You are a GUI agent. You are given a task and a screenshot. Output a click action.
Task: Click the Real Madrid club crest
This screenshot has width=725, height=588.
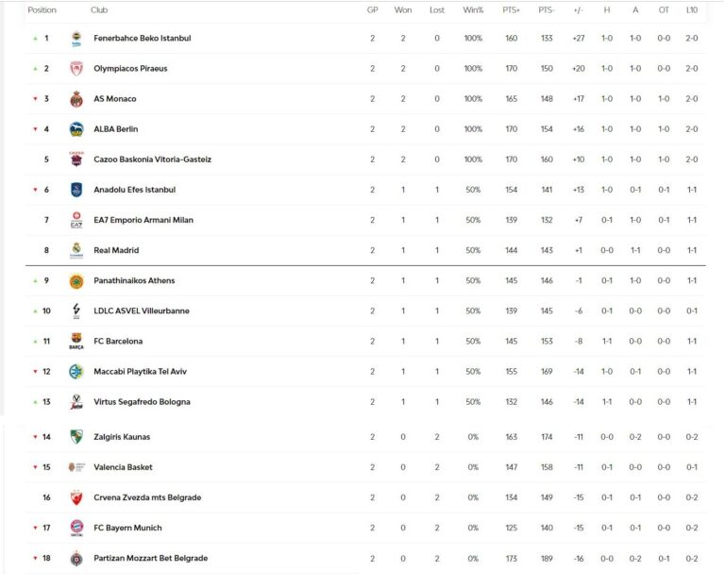(76, 250)
